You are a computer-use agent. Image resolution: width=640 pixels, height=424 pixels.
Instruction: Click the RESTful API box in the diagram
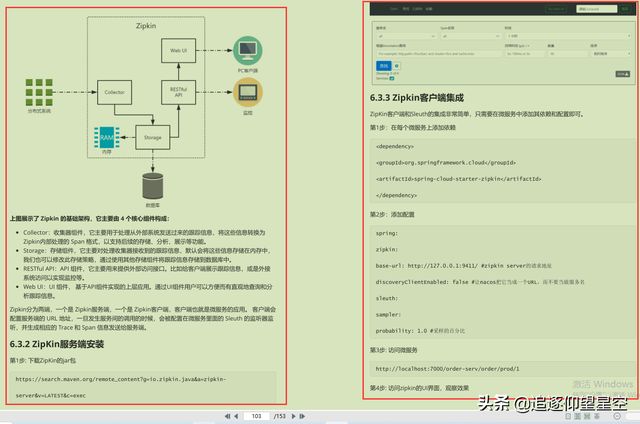[178, 92]
